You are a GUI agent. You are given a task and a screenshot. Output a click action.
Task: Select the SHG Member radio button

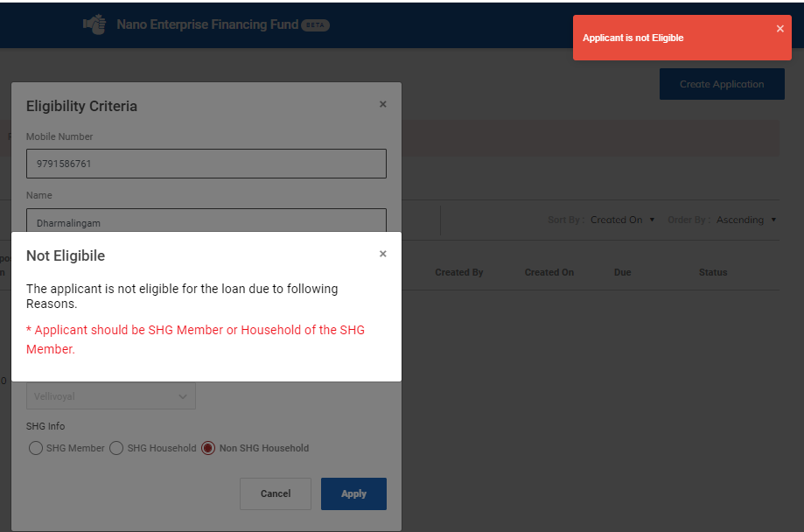36,448
